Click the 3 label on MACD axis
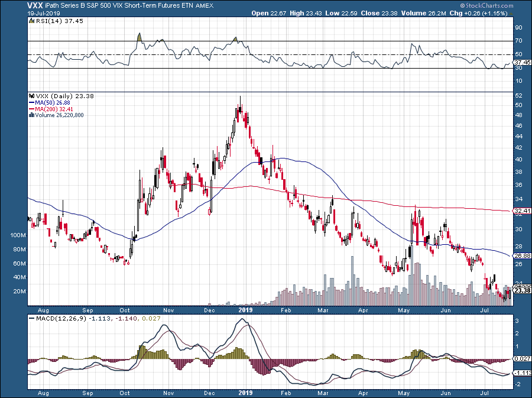This screenshot has width=532, height=398. [517, 321]
